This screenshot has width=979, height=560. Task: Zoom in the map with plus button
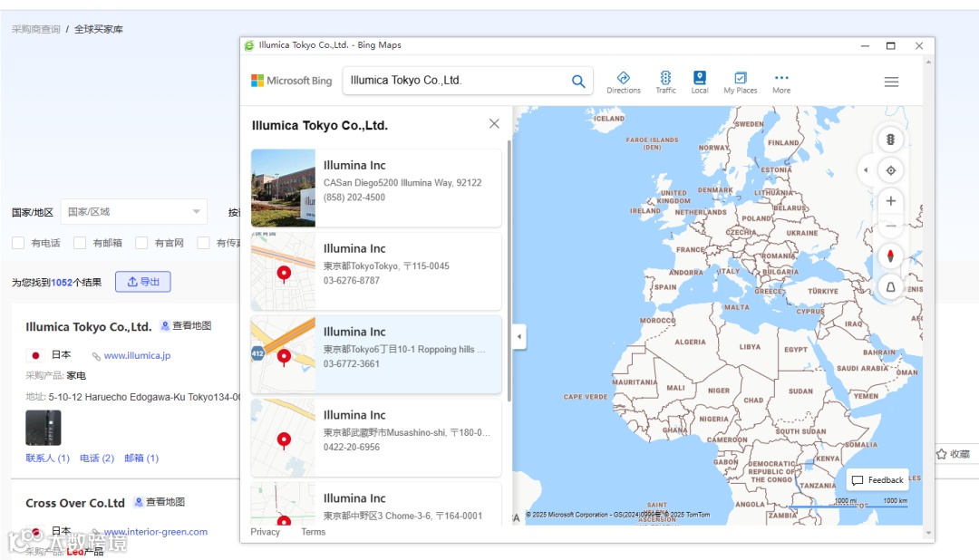890,200
